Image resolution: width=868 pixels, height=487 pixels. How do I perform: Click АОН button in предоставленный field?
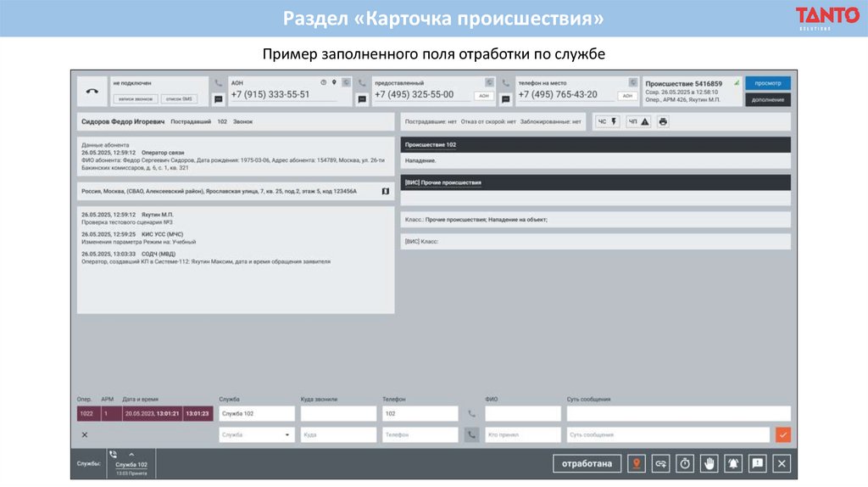[x=484, y=96]
